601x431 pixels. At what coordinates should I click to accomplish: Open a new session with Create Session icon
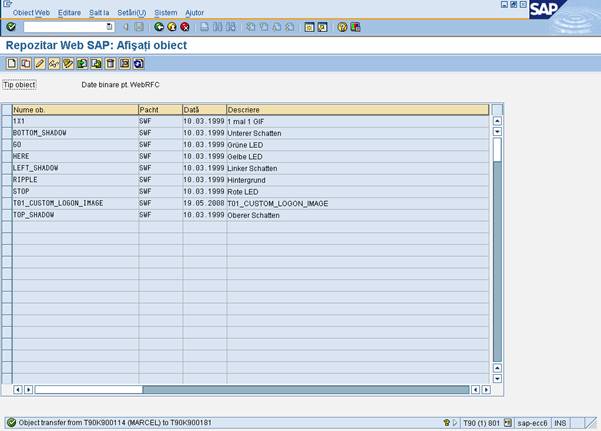pyautogui.click(x=309, y=27)
